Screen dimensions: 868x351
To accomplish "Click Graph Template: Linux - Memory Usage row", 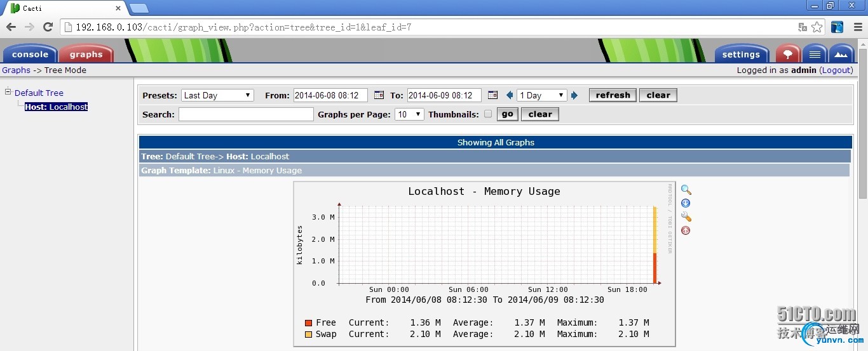I will tap(494, 170).
